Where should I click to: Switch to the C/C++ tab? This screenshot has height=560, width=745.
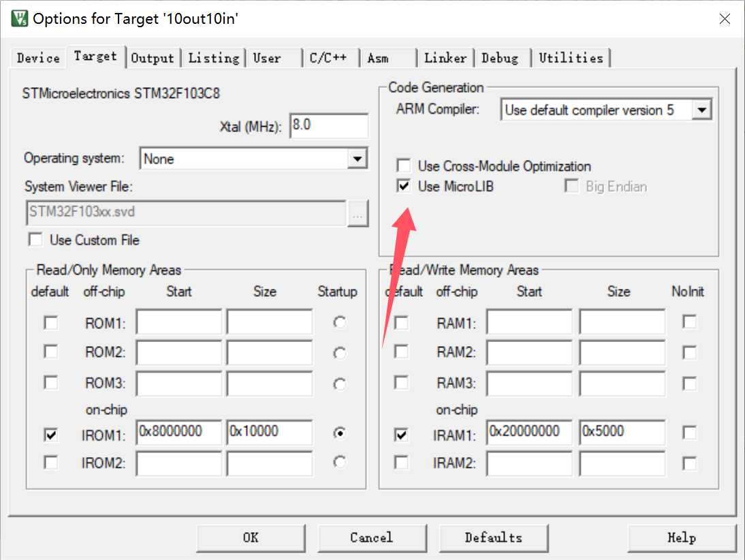pos(330,58)
